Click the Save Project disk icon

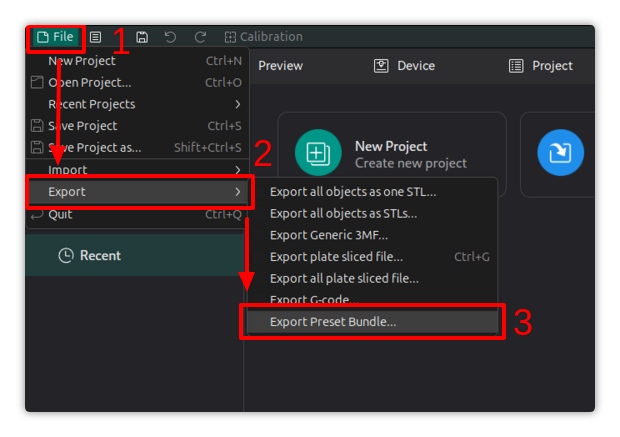[37, 126]
